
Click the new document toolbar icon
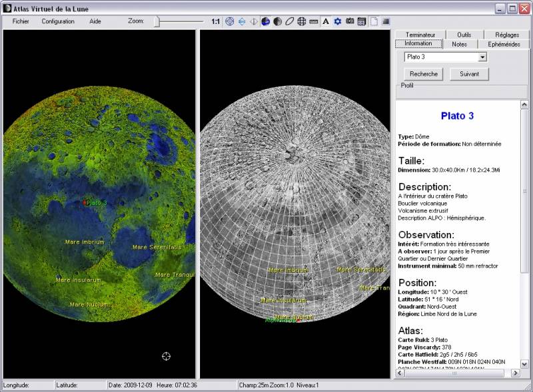click(373, 21)
